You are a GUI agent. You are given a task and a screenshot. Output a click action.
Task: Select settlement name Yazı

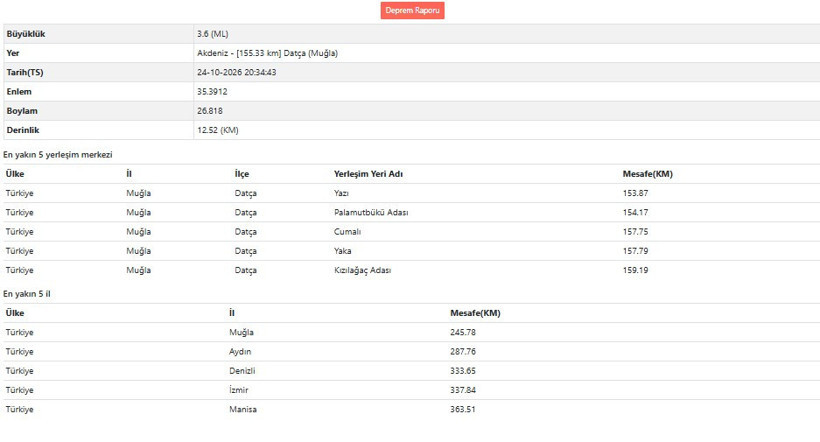(341, 194)
